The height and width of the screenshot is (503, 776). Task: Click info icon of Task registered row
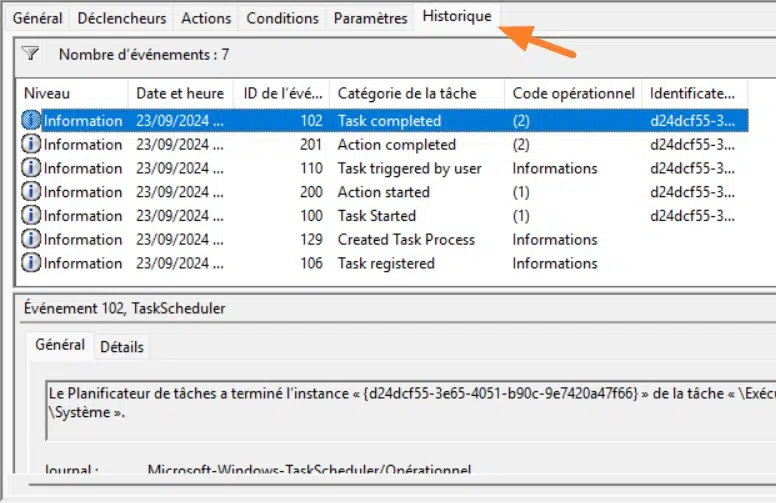[31, 263]
